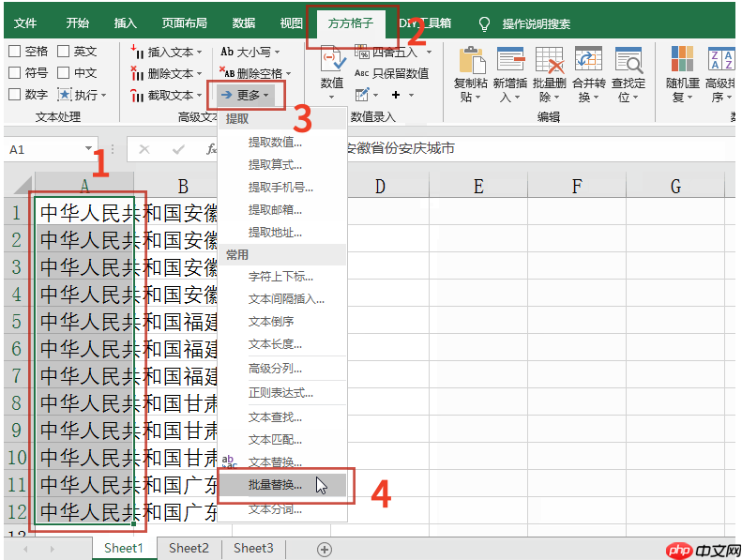Toggle the 英文 checkbox
742x560 pixels.
64,52
